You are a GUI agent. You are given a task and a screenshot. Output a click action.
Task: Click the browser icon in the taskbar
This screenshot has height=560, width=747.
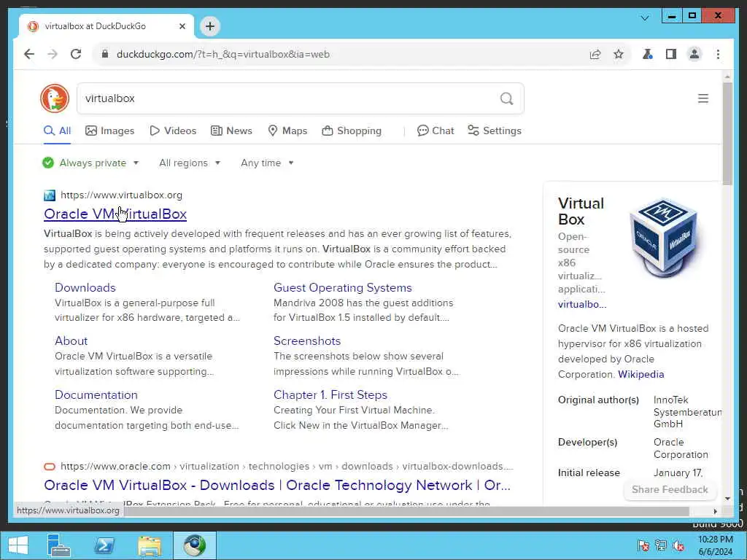click(x=194, y=545)
